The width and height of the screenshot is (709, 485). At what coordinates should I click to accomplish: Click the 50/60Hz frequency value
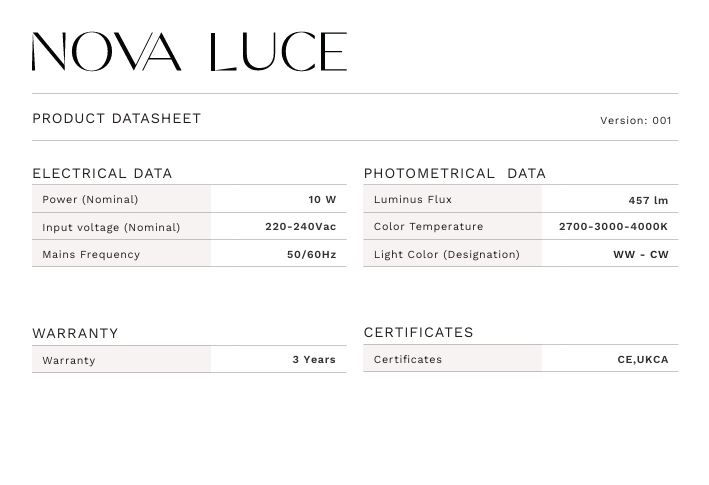[311, 254]
